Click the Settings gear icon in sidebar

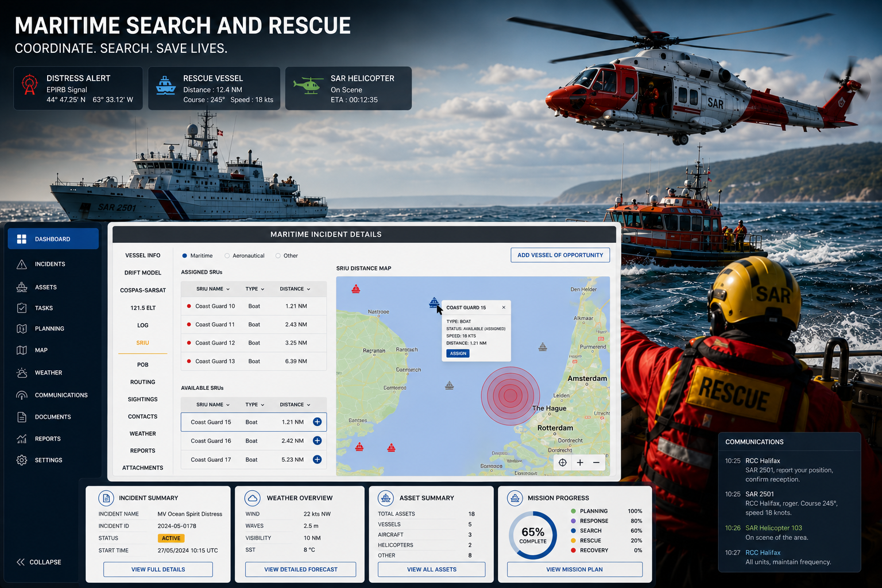(x=22, y=460)
